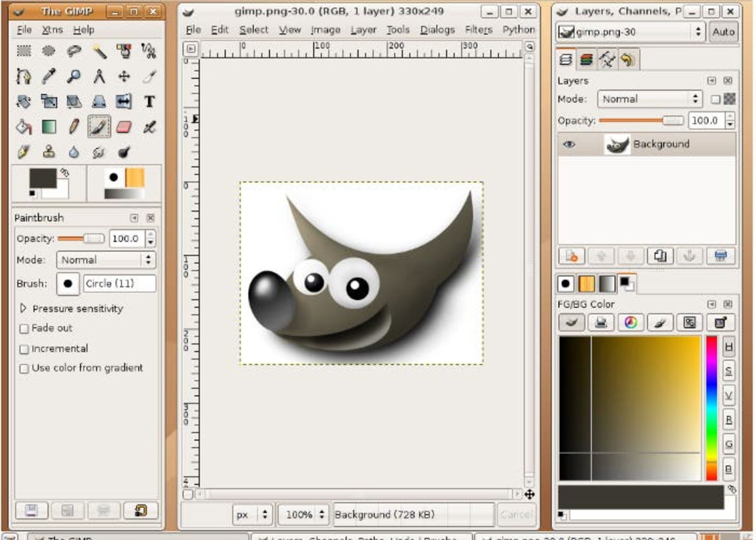The width and height of the screenshot is (756, 540).
Task: Select the Text tool
Action: (149, 101)
